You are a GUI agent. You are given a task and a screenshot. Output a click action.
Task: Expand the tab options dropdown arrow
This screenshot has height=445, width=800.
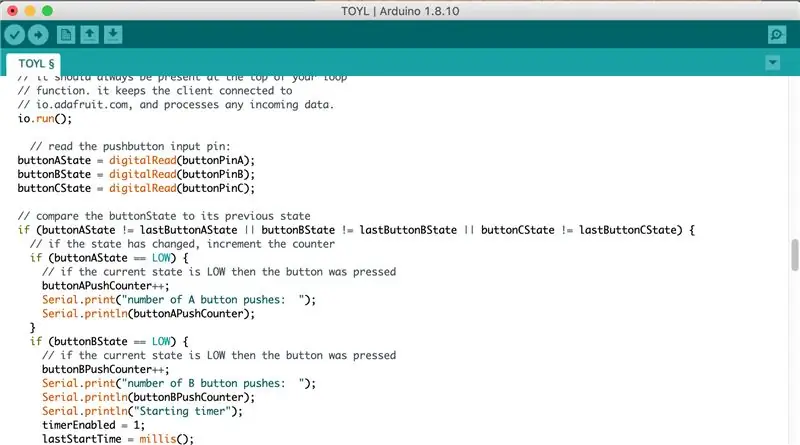[x=772, y=63]
